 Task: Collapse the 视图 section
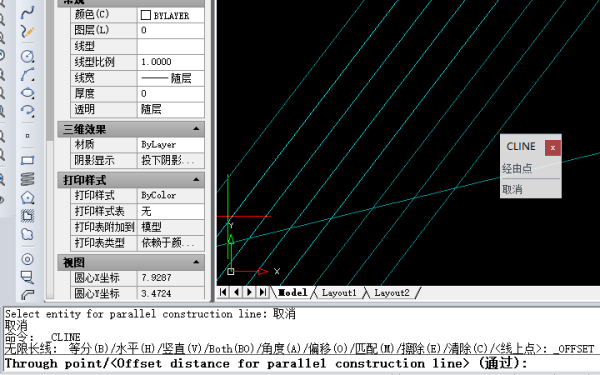click(196, 262)
